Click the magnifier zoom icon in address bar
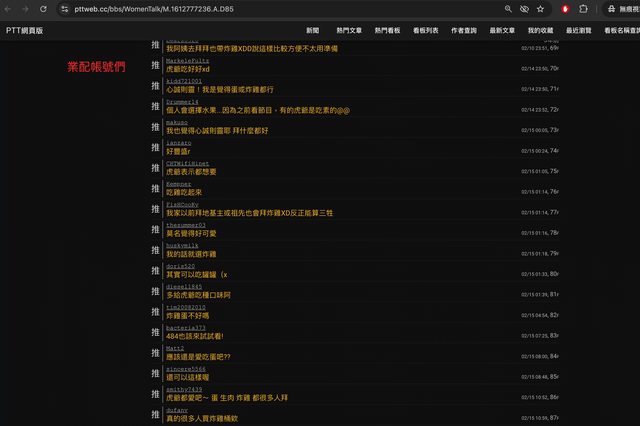Image resolution: width=640 pixels, height=426 pixels. (x=508, y=9)
